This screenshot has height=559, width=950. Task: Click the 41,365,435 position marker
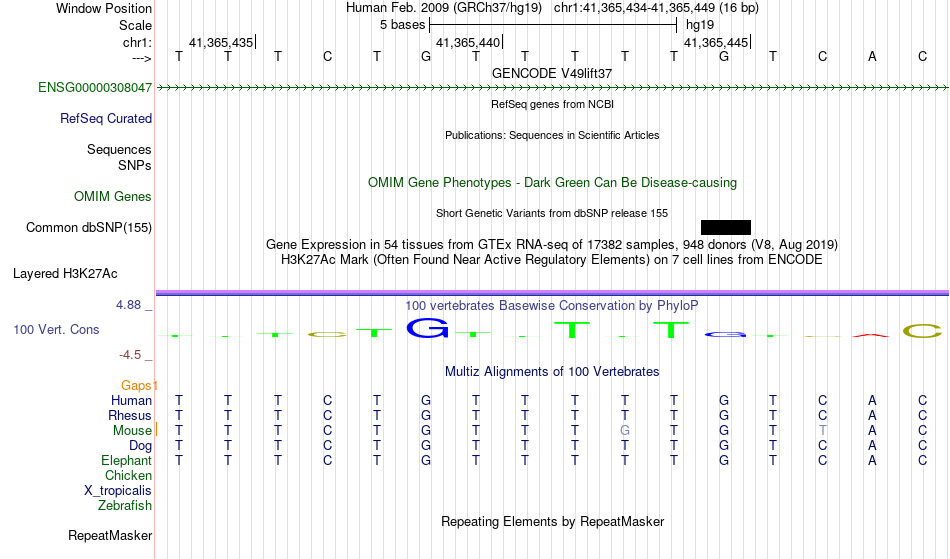[221, 43]
